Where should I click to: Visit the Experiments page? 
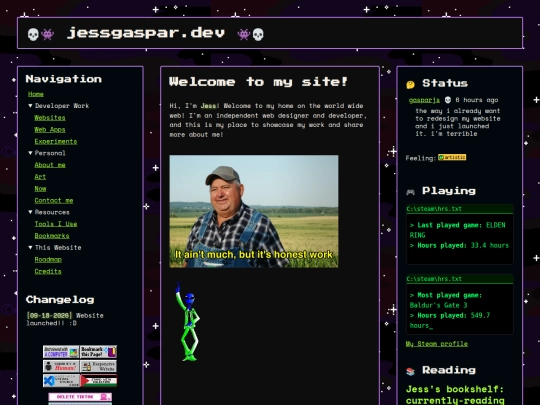pos(56,142)
